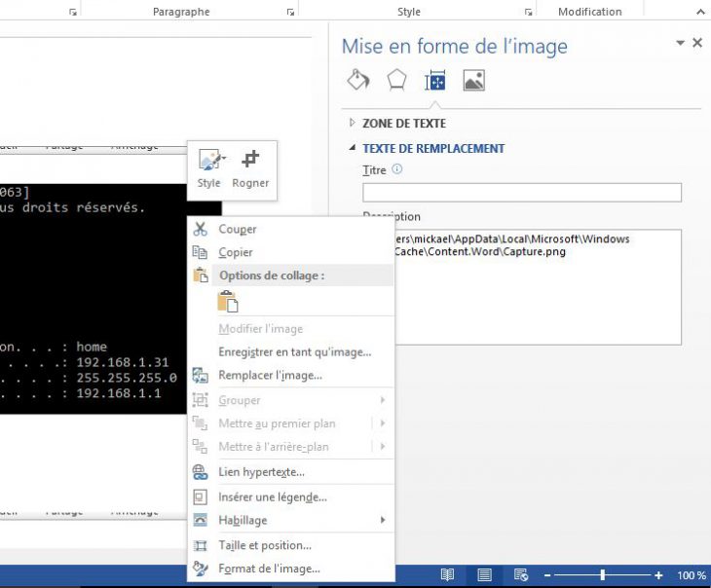Select Insérer une légende… menu entry
The image size is (711, 588).
pyautogui.click(x=290, y=496)
